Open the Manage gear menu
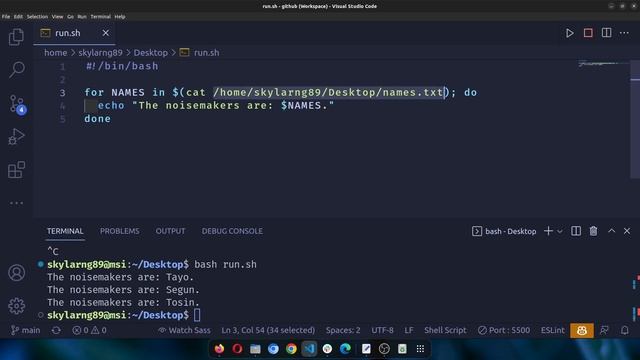The width and height of the screenshot is (640, 360). pos(16,306)
